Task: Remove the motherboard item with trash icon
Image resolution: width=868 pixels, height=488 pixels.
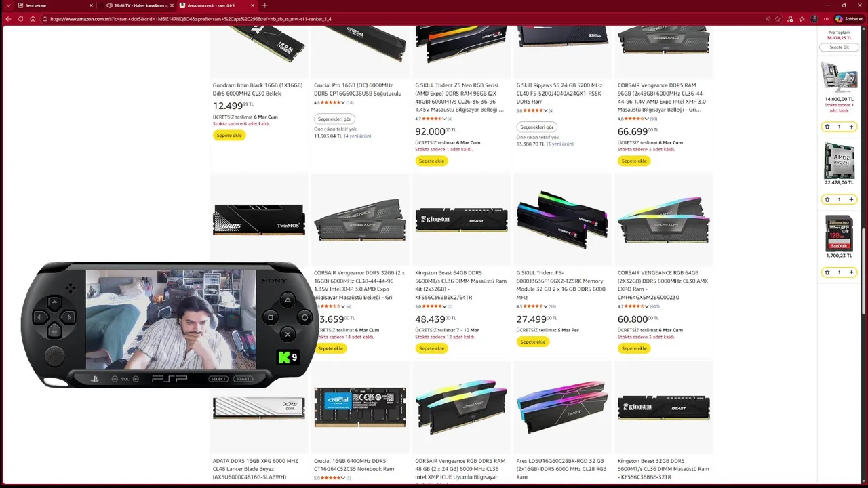Action: [827, 127]
